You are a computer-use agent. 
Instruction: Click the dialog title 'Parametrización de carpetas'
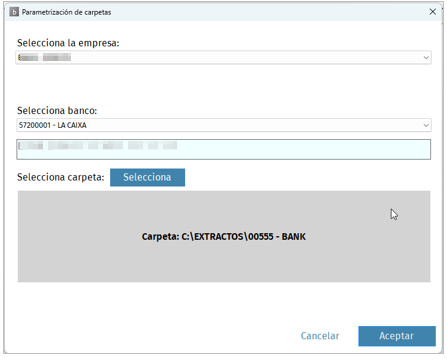[x=66, y=12]
